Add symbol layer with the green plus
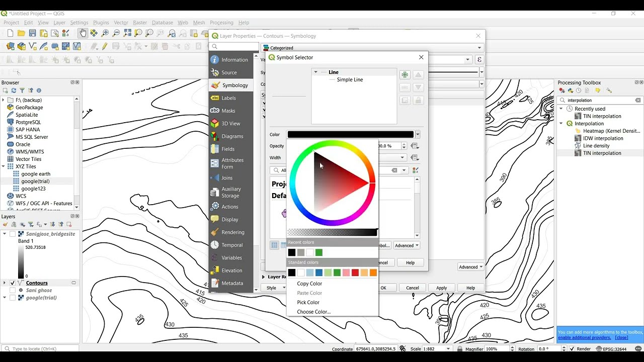644x362 pixels. [405, 75]
